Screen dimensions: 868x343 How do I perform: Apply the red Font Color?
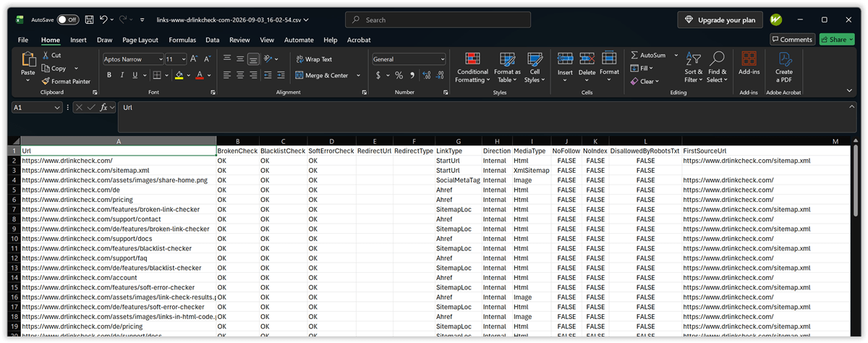[200, 75]
